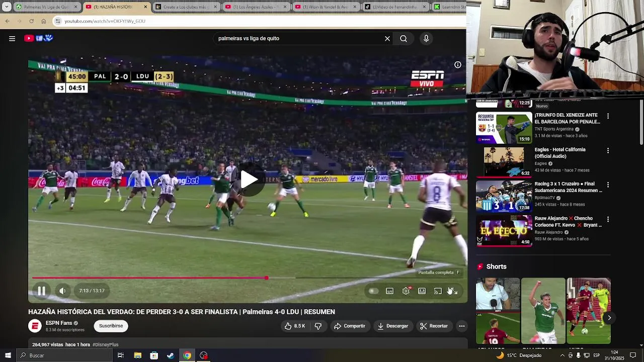Start voice search with microphone icon
644x362 pixels.
(426, 38)
